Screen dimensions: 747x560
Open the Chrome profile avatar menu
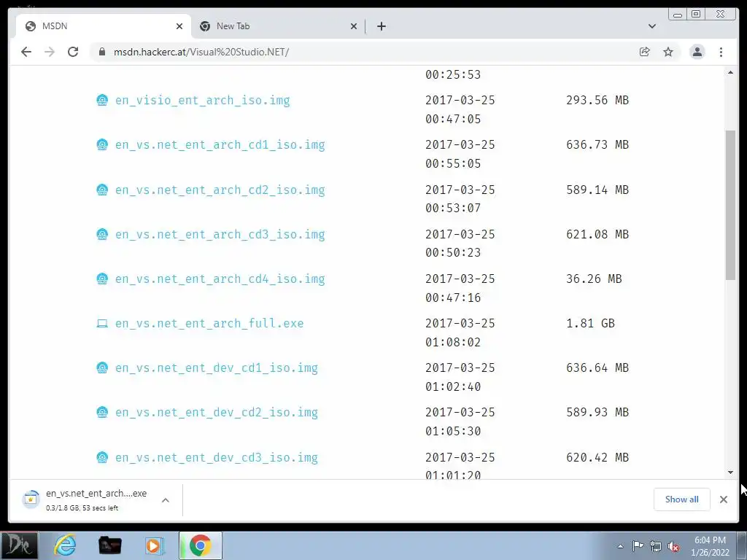[x=697, y=52]
